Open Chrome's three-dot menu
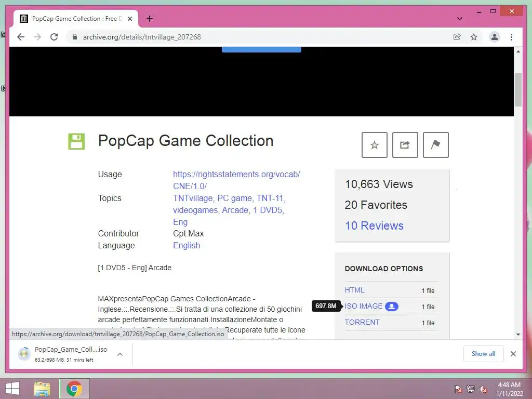Screen dimensions: 532x399 pyautogui.click(x=511, y=37)
